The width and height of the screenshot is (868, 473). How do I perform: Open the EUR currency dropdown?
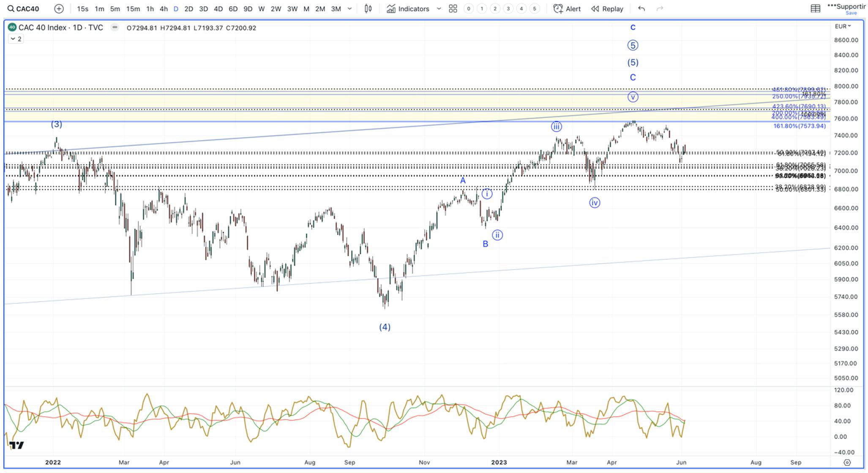843,26
